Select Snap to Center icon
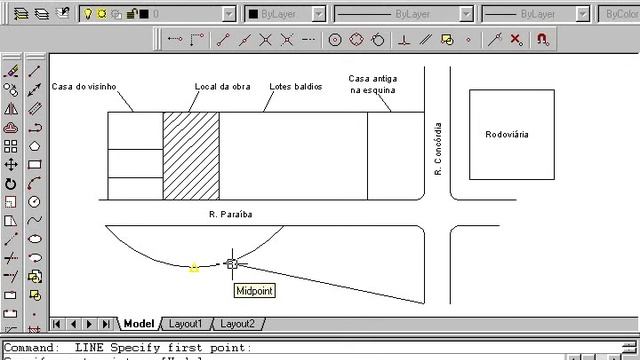The image size is (640, 360). (335, 40)
